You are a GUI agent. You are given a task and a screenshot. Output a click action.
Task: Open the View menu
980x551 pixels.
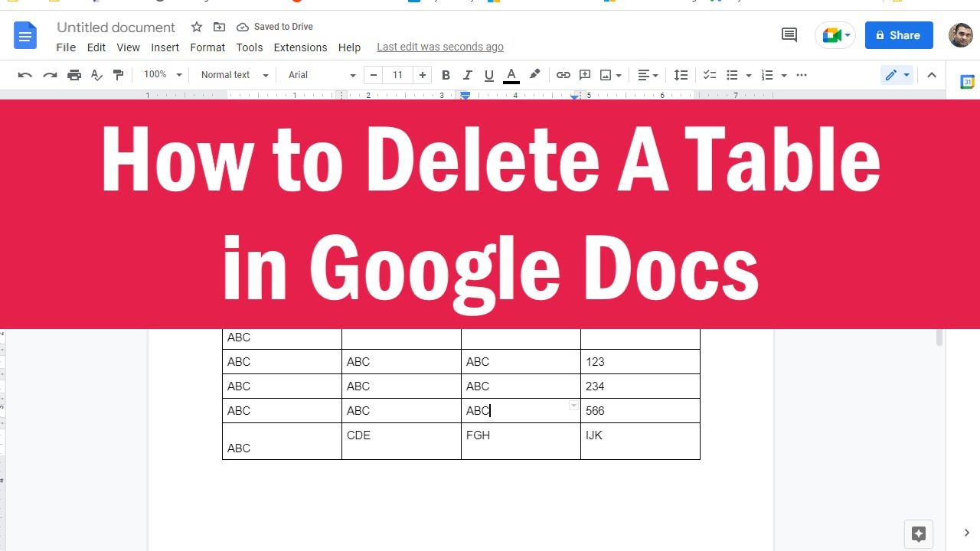coord(128,47)
